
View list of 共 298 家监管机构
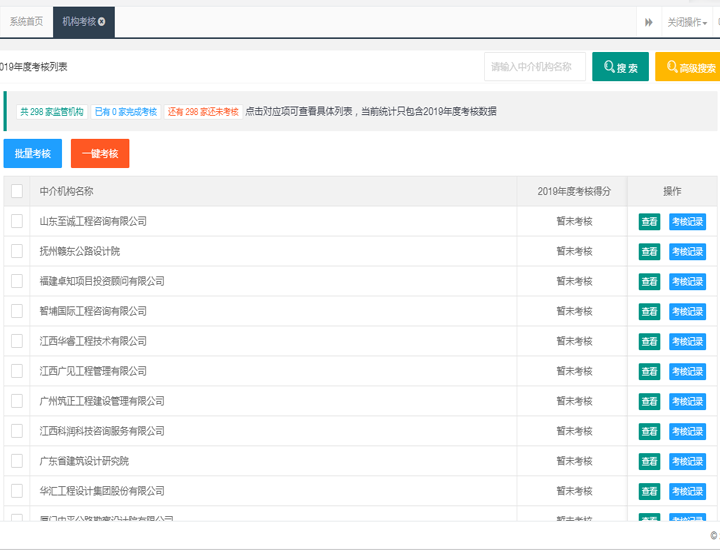pyautogui.click(x=52, y=112)
